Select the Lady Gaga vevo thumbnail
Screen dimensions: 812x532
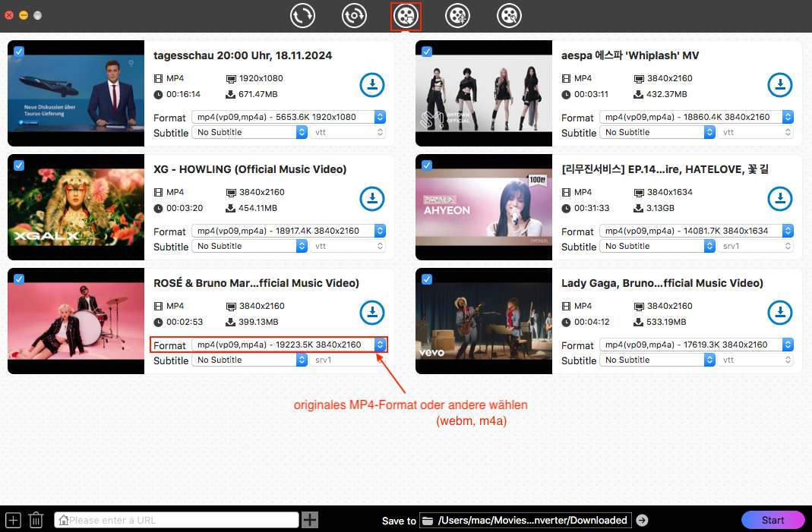coord(484,321)
